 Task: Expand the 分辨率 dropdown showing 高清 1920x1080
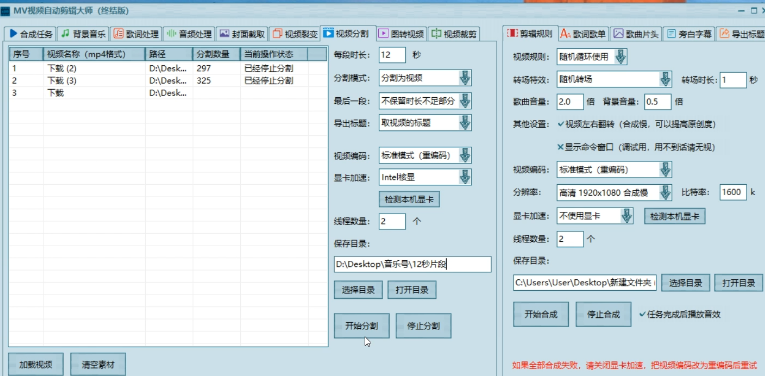tap(665, 192)
